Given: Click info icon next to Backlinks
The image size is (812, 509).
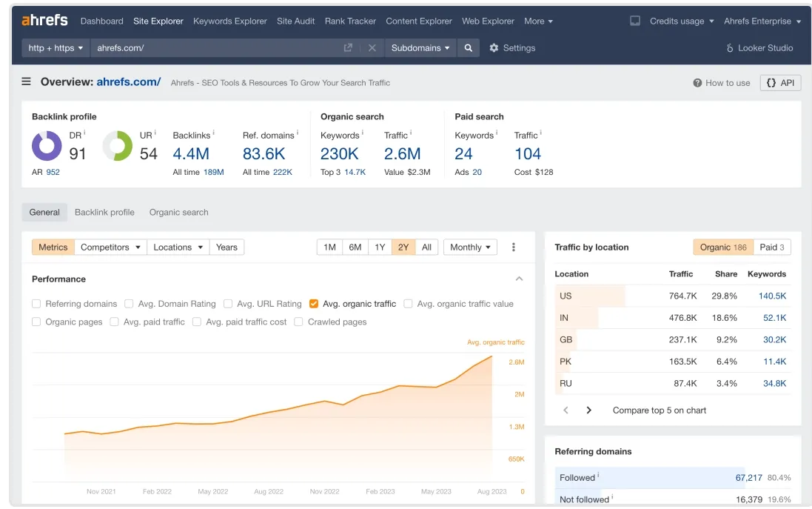Looking at the screenshot, I should pyautogui.click(x=214, y=133).
